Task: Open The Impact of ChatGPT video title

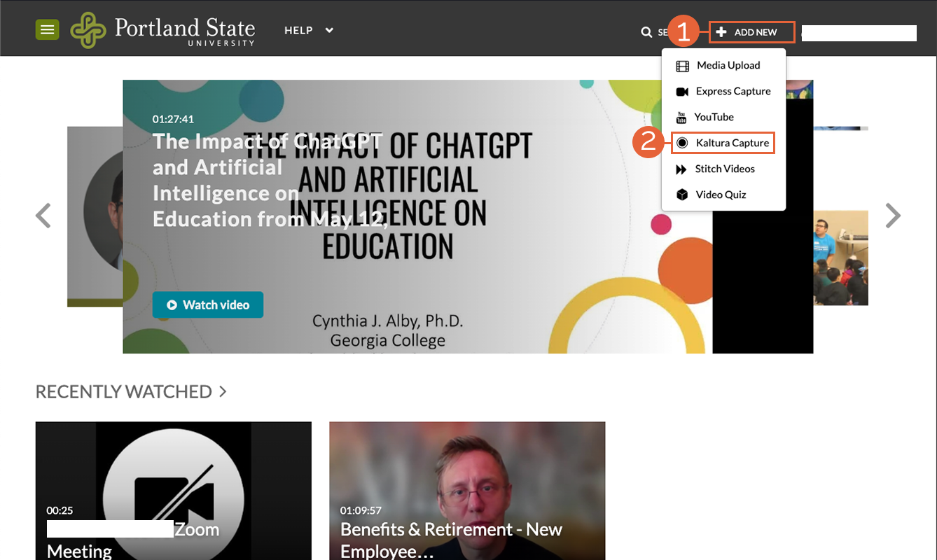Action: tap(270, 180)
